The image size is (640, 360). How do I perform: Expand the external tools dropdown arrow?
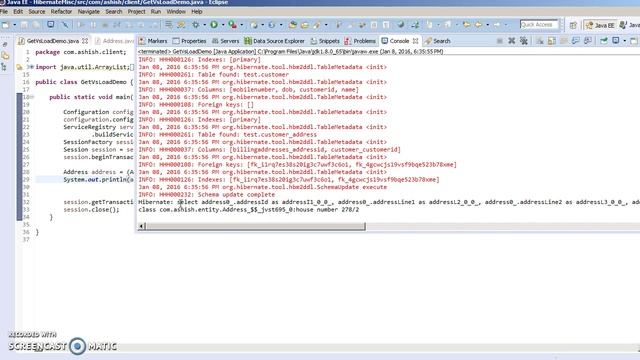click(242, 25)
